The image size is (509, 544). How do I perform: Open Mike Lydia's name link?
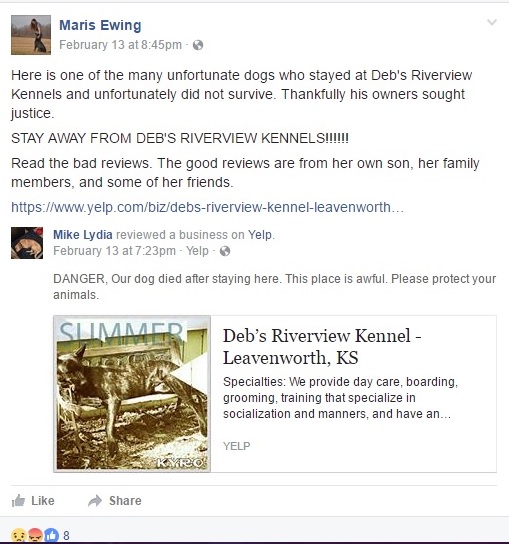[x=83, y=235]
